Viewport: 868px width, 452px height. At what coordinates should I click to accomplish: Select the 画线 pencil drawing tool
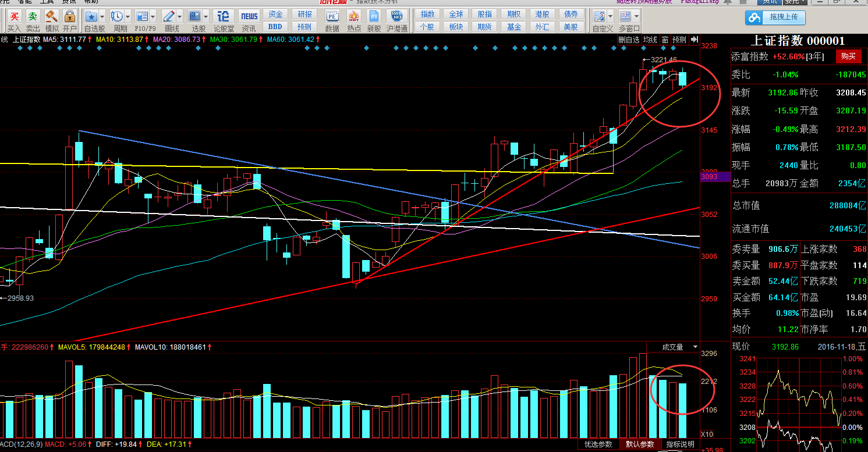point(169,16)
